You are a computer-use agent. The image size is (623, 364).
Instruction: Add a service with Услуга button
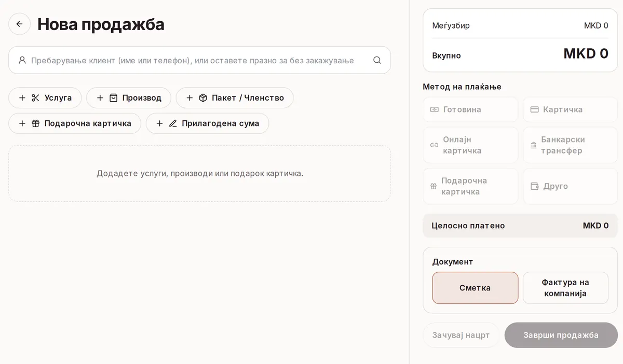(x=45, y=97)
